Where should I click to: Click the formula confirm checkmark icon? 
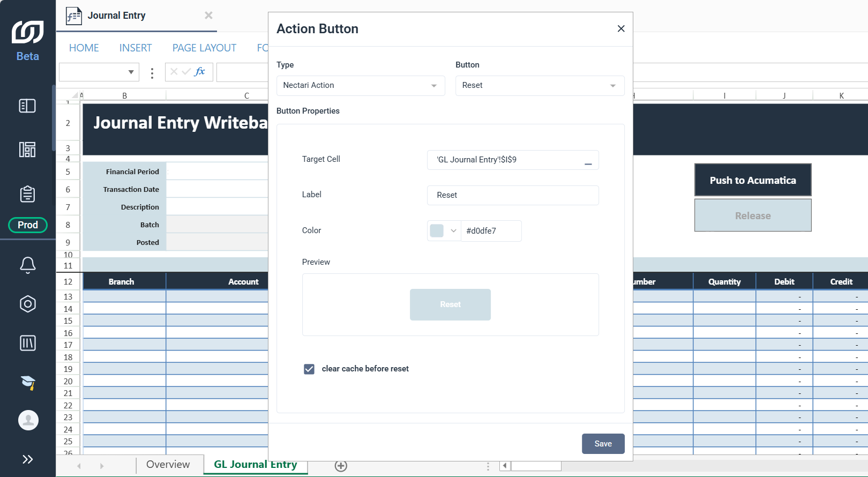186,71
